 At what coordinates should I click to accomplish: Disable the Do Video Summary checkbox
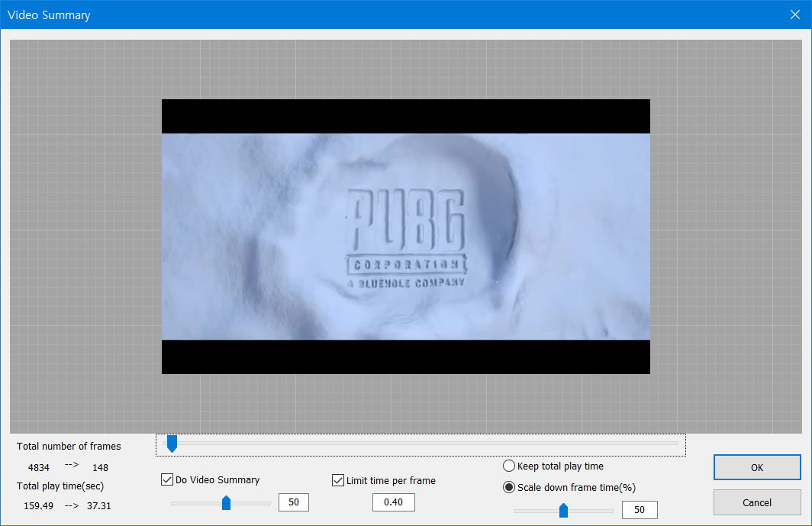[167, 480]
